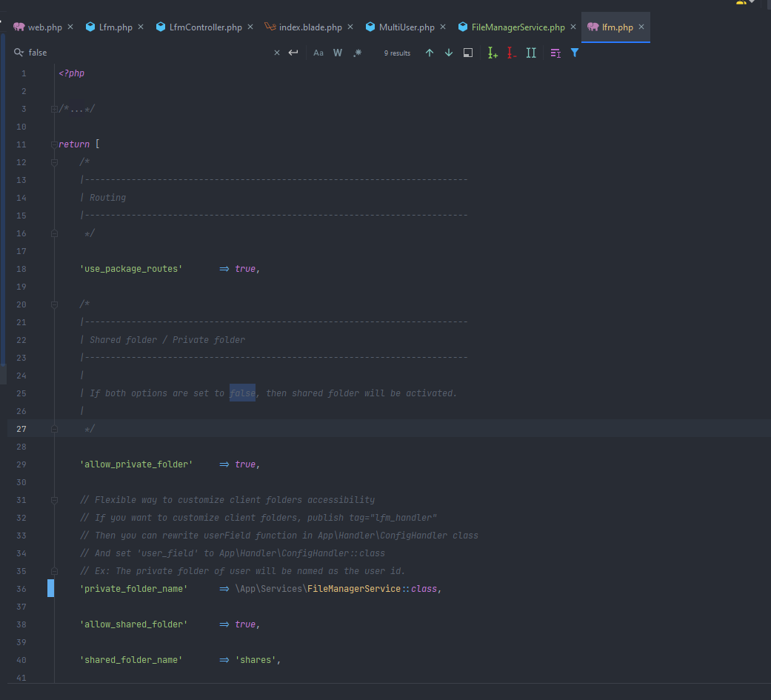Click the 9 results counter

pos(397,53)
